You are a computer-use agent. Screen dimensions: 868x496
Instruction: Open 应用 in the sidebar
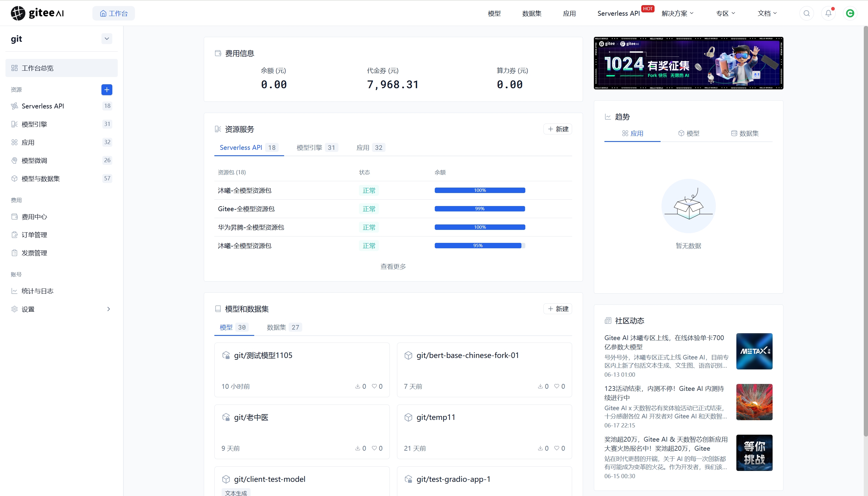61,142
